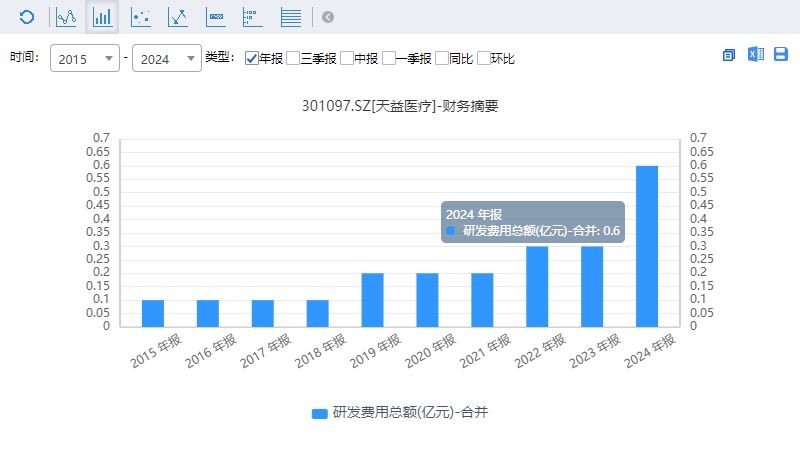Tick the 中报 checkbox
The width and height of the screenshot is (800, 473).
[x=347, y=59]
